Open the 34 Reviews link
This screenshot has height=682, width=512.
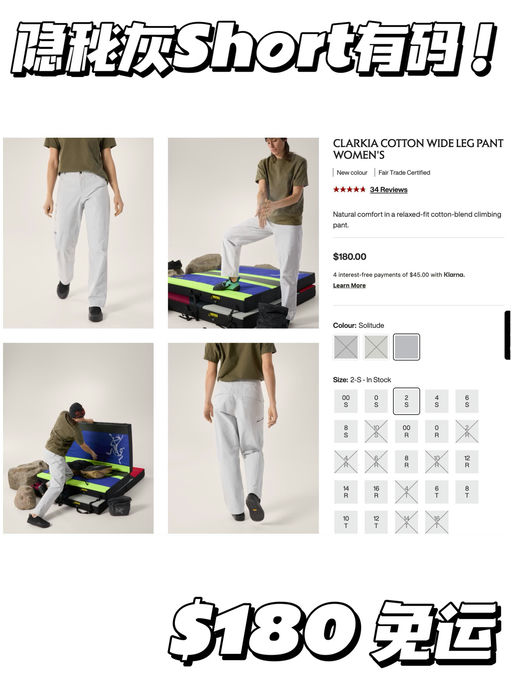click(x=388, y=190)
